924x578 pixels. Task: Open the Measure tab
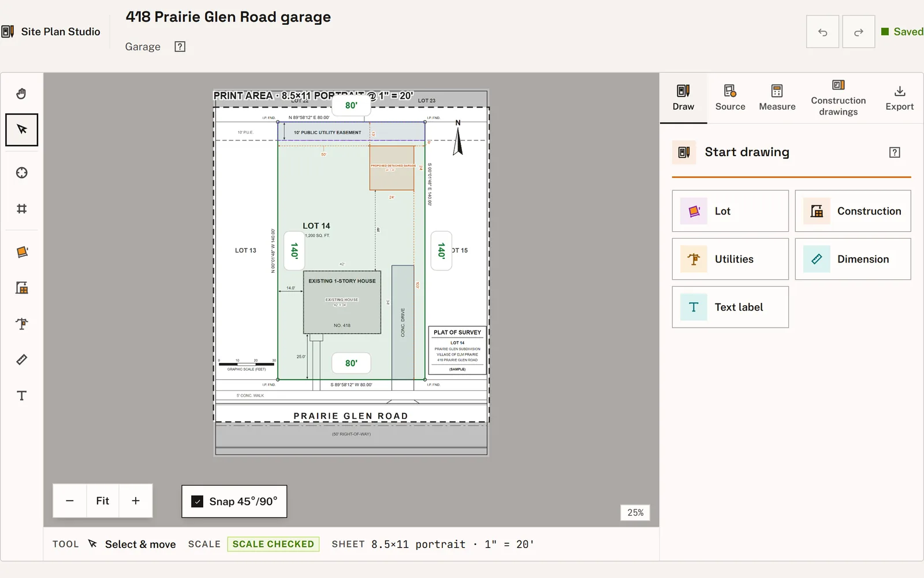point(777,98)
